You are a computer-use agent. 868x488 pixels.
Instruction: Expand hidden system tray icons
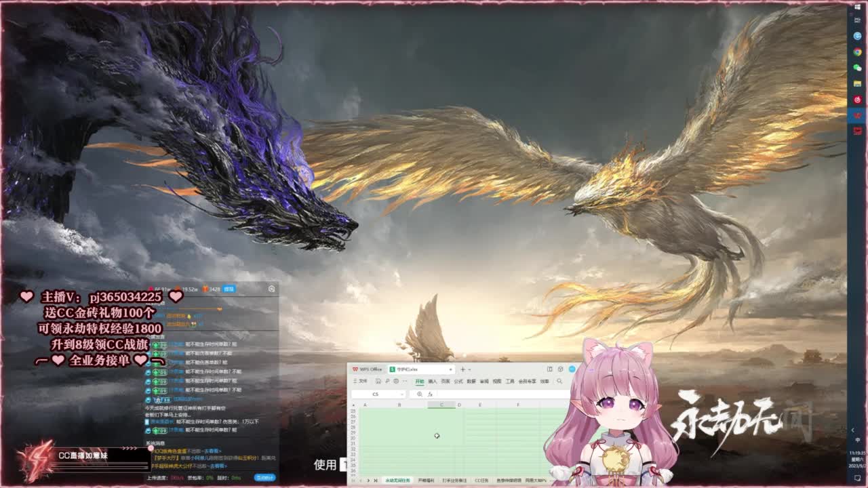(852, 430)
